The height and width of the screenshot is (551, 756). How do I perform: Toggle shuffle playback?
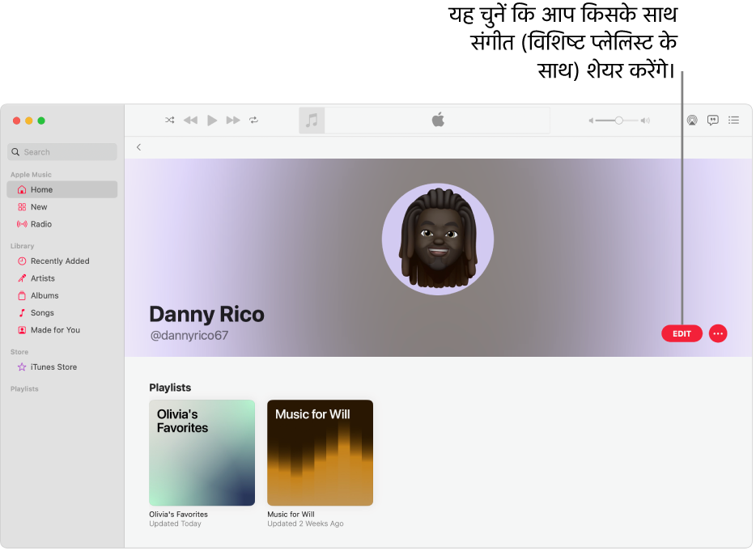170,120
